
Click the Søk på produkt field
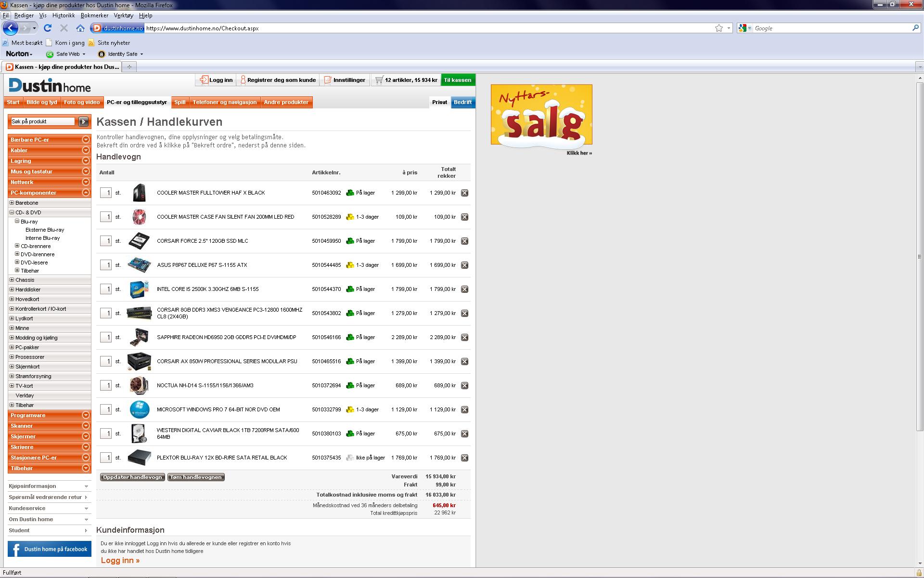[43, 121]
